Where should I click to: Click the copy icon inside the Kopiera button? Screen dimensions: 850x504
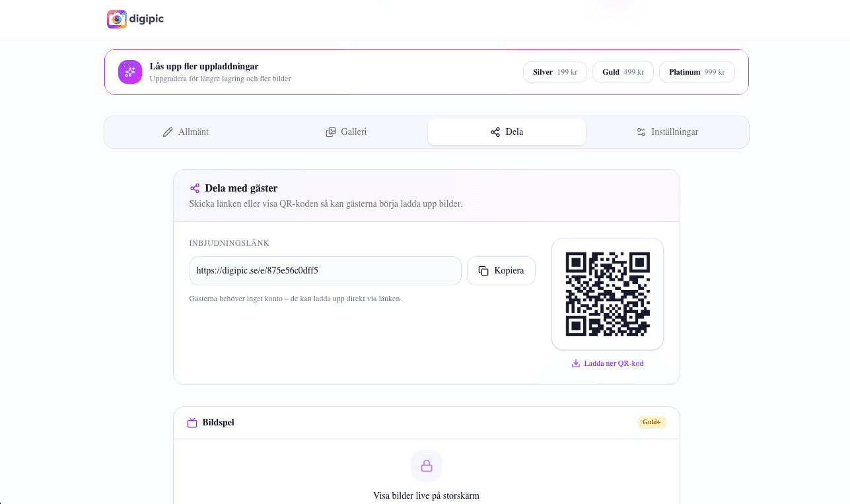tap(483, 270)
